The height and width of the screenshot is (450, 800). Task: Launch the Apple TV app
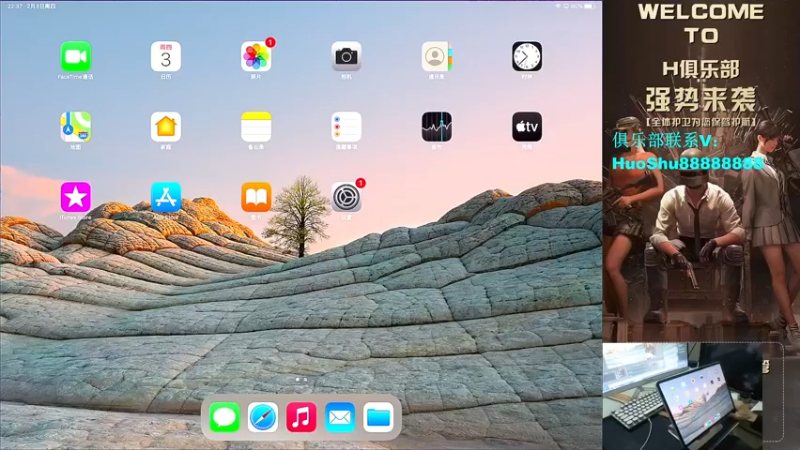pyautogui.click(x=527, y=127)
